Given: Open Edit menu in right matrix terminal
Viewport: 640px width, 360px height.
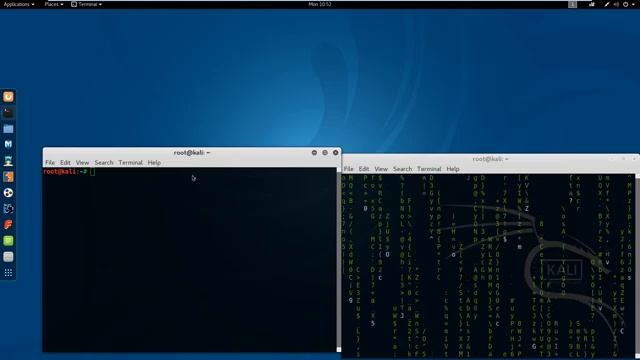Looking at the screenshot, I should point(364,169).
